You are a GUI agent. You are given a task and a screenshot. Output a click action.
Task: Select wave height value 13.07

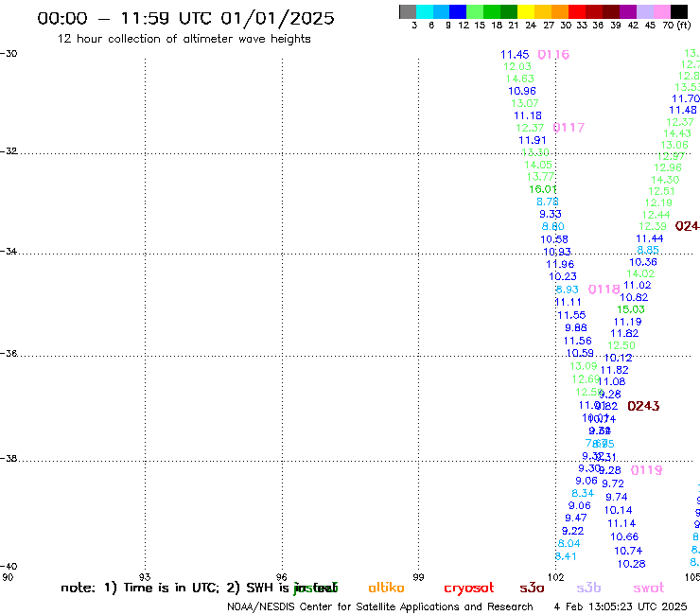(525, 103)
